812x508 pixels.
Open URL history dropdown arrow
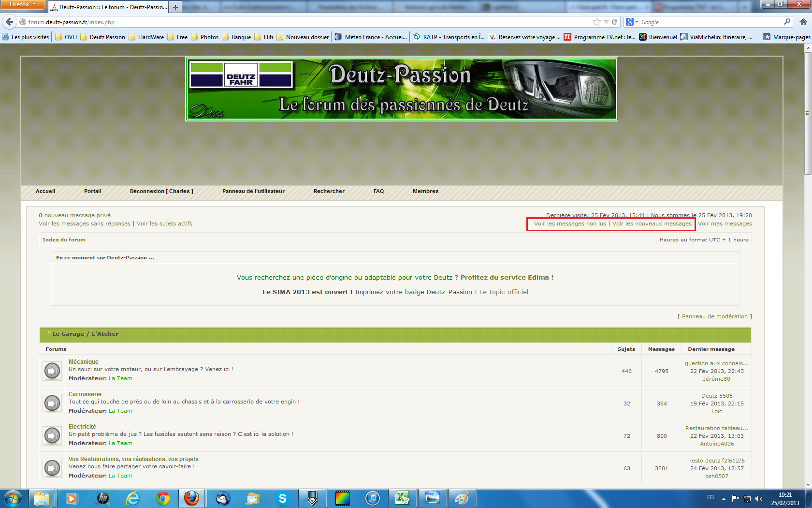(x=606, y=22)
